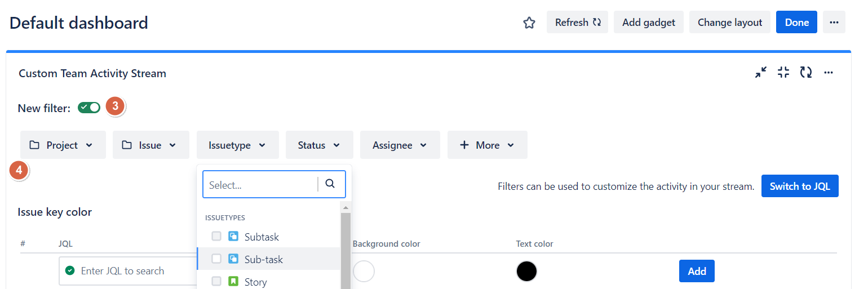
Task: Click the search magnifier in issuetype dropdown
Action: pos(330,184)
